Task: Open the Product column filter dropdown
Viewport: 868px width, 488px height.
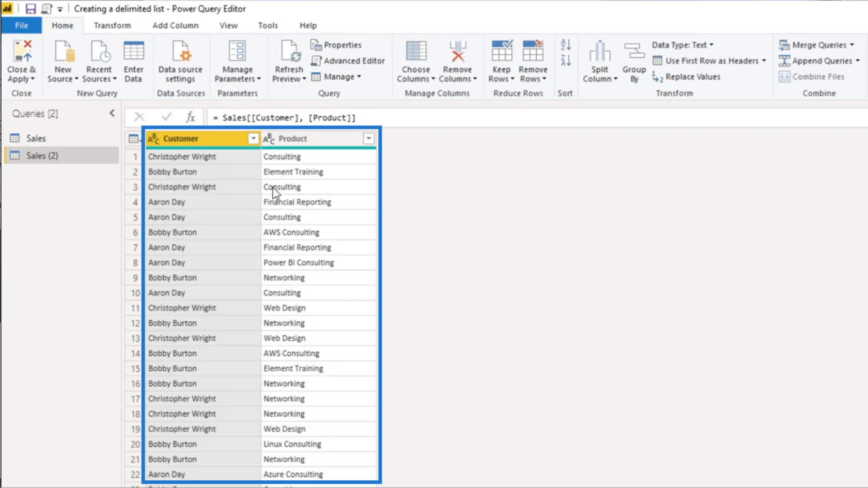Action: click(368, 138)
